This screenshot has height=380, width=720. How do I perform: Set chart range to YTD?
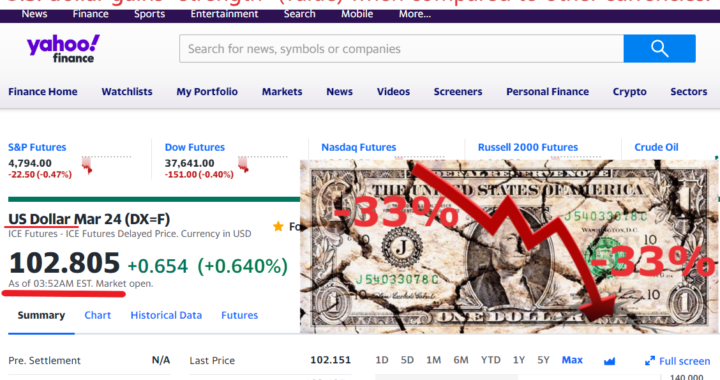[490, 360]
